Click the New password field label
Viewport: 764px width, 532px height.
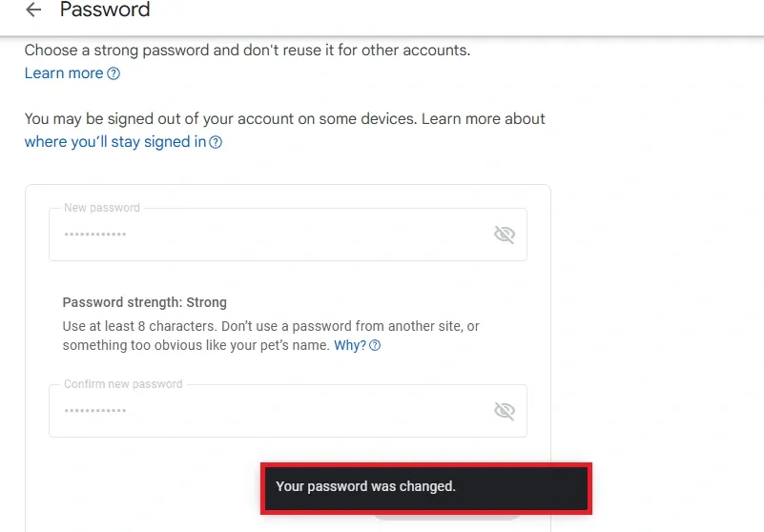coord(101,208)
